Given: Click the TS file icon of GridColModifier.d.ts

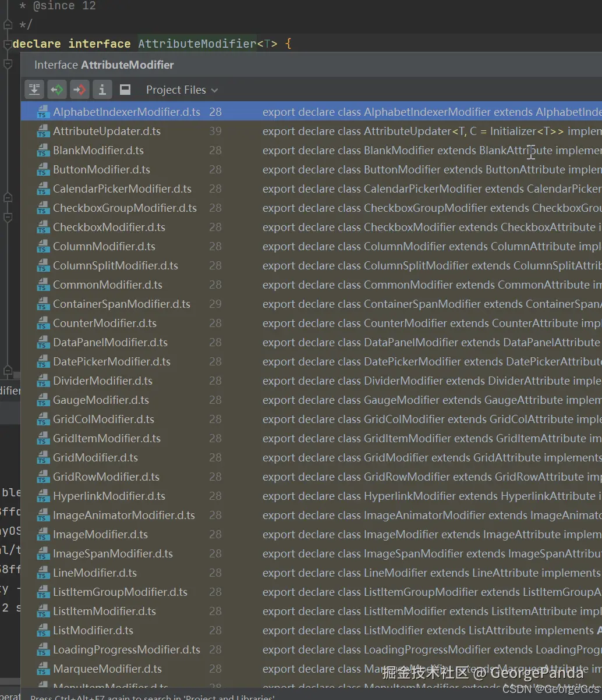Looking at the screenshot, I should click(x=43, y=420).
